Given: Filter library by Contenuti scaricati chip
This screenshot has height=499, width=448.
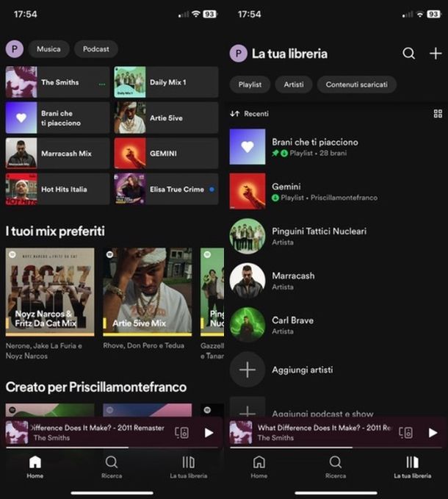Looking at the screenshot, I should (x=357, y=85).
